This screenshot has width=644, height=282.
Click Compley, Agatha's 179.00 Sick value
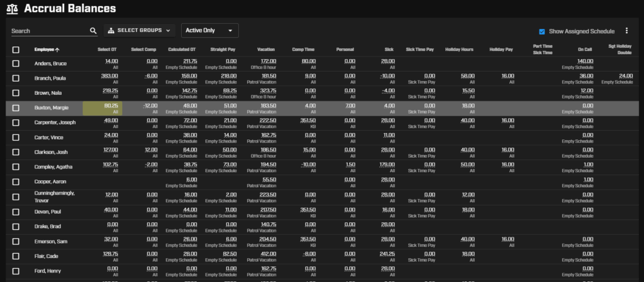point(387,165)
